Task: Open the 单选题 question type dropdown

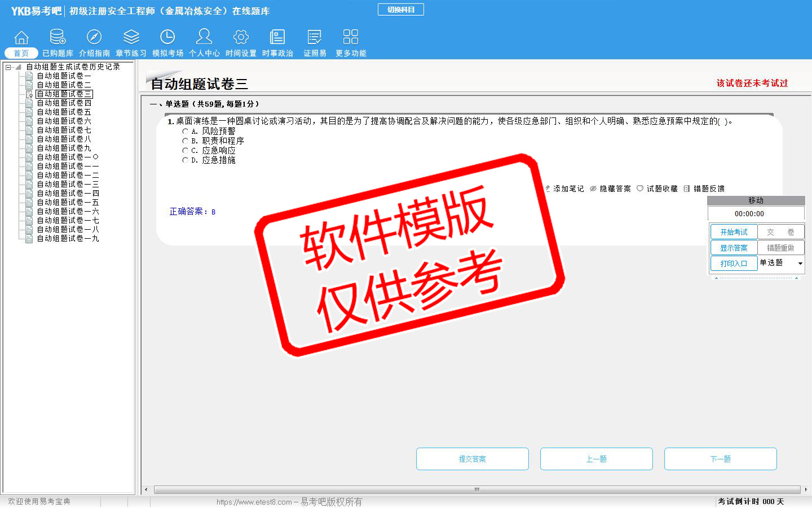Action: click(800, 263)
